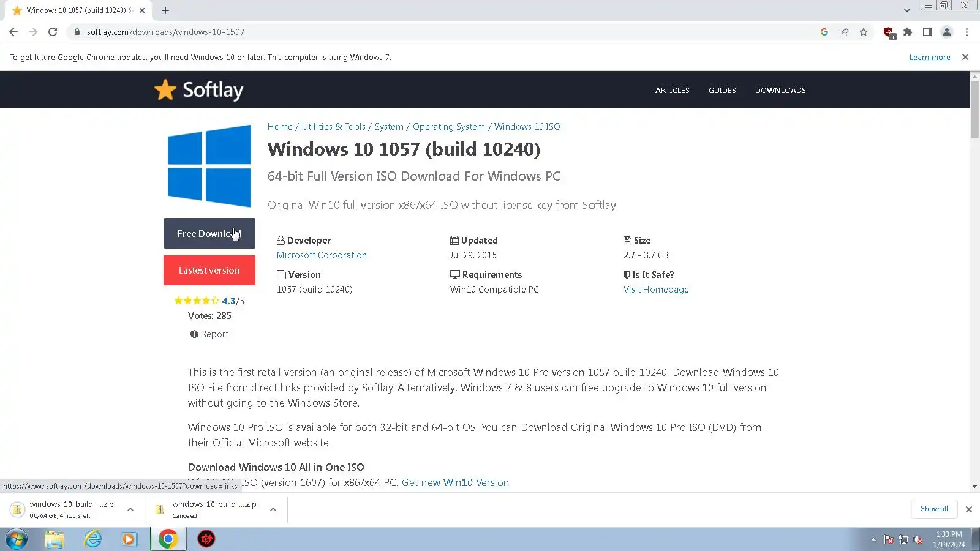Dismiss the Chrome update notification bar

tap(965, 57)
